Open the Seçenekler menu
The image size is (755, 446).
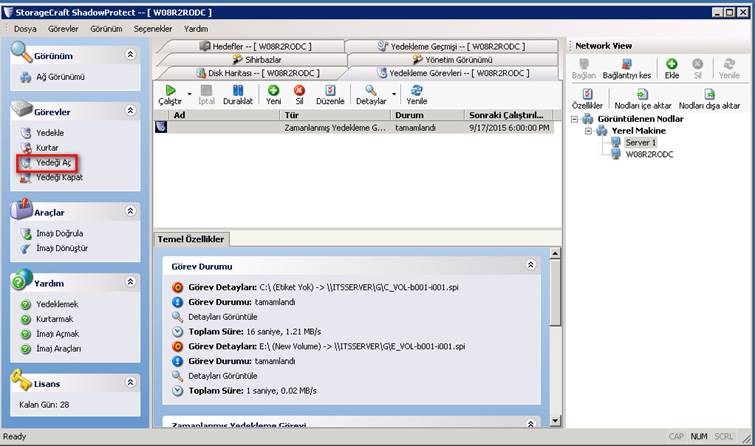click(x=153, y=29)
